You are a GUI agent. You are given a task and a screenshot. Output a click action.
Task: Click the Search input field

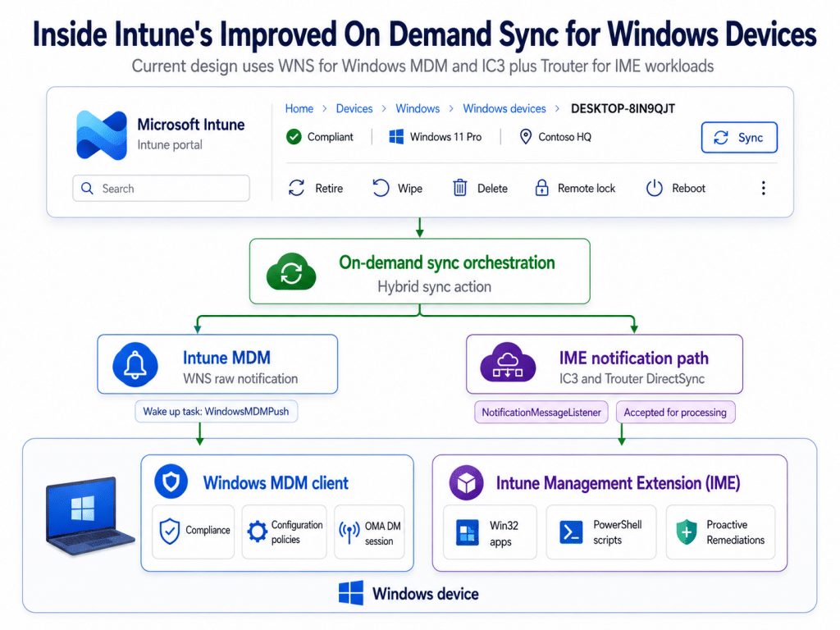[161, 188]
